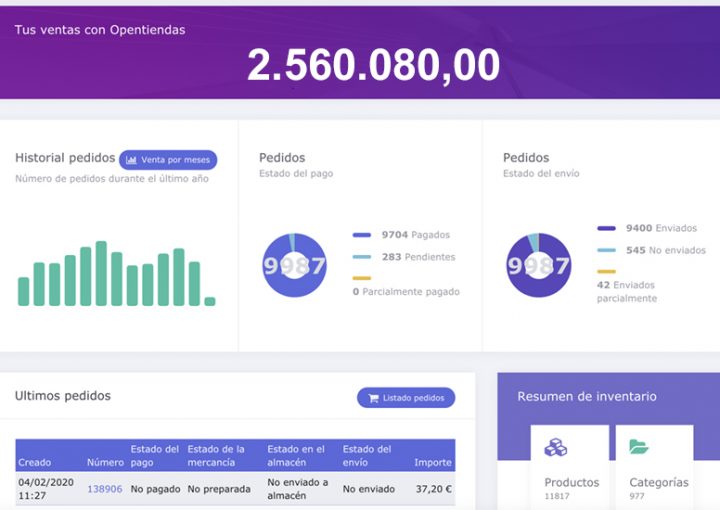Click the bar chart icon in Venta por meses
This screenshot has height=510, width=720.
tap(131, 160)
